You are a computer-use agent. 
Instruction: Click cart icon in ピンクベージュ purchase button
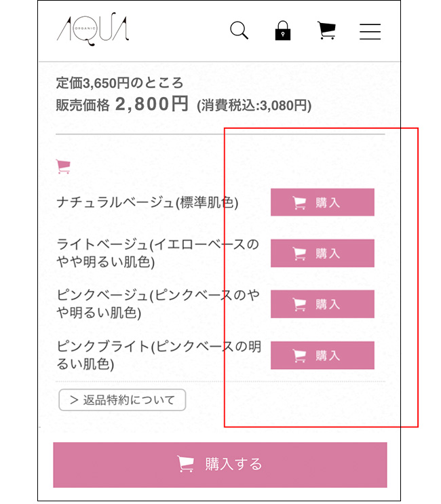click(300, 305)
